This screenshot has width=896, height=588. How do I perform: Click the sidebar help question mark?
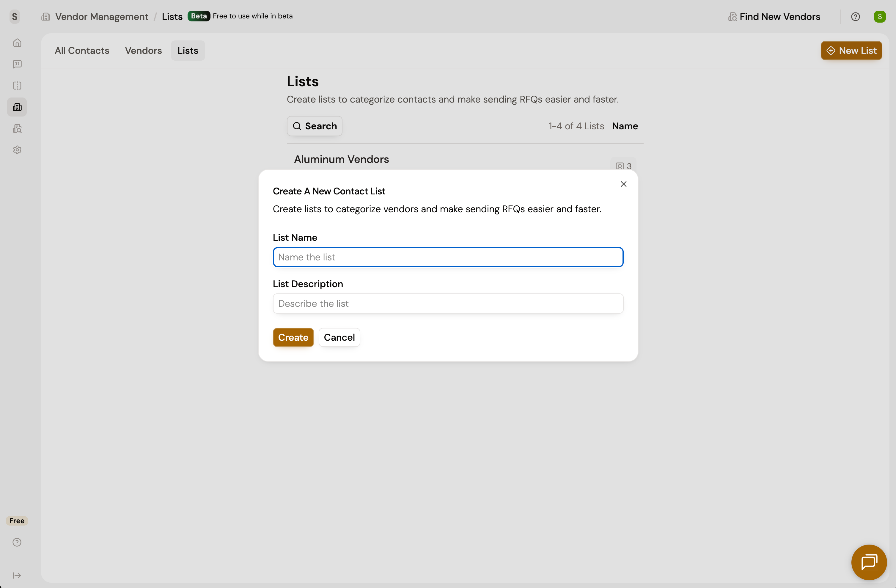[17, 542]
